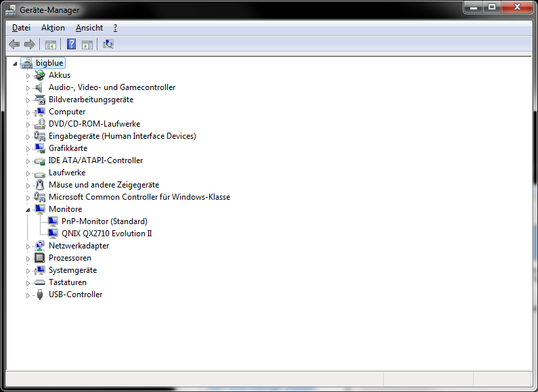The width and height of the screenshot is (538, 392).
Task: Select PnP-Monitor (Standard) entry
Action: point(104,221)
